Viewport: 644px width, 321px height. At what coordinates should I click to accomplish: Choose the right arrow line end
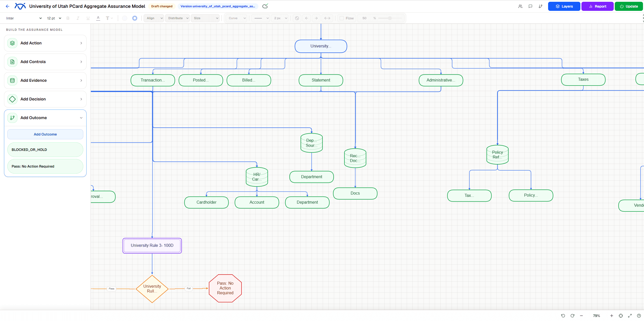[x=316, y=18]
